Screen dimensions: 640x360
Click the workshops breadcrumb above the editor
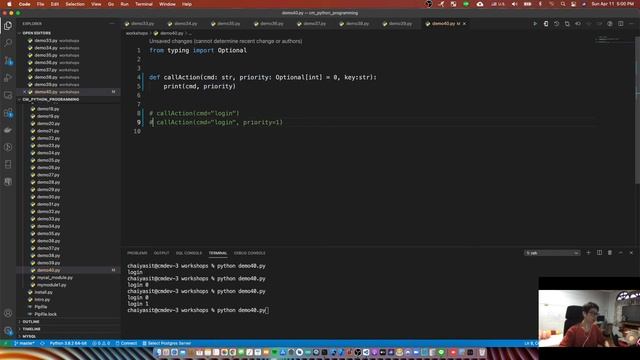137,33
